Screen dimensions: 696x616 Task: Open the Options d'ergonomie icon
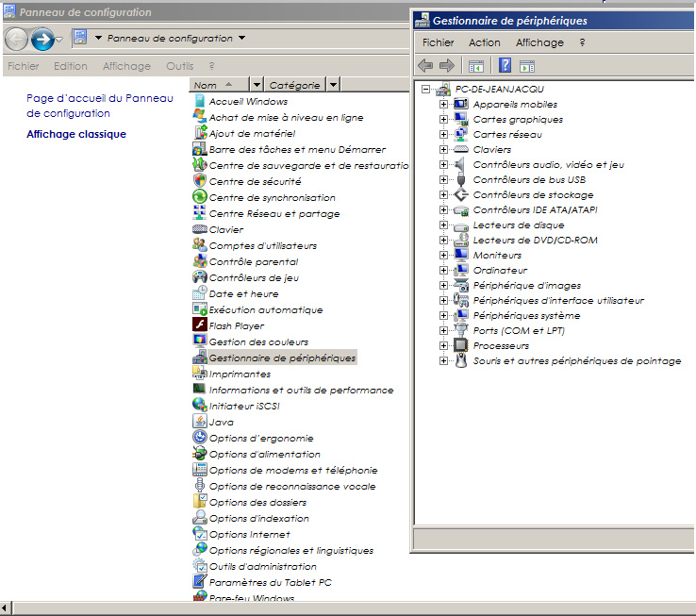(200, 438)
